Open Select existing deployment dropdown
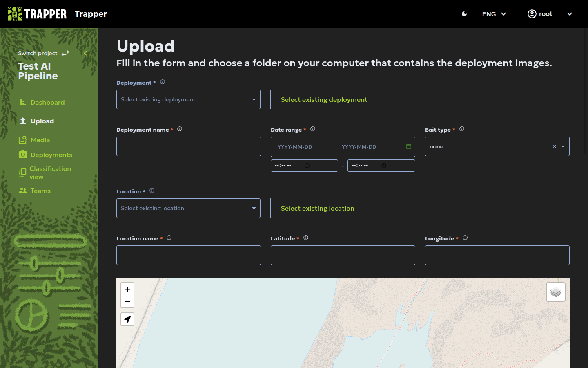The width and height of the screenshot is (588, 368). 188,99
